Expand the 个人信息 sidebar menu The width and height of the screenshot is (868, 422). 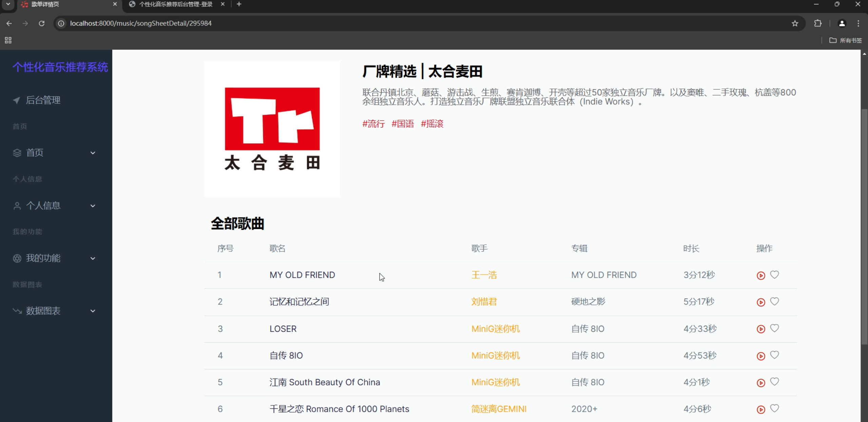54,206
